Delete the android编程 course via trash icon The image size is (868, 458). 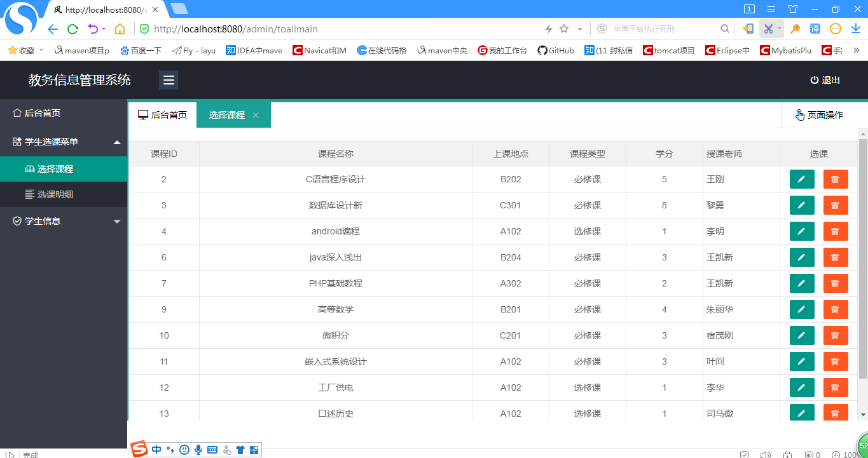click(x=836, y=231)
